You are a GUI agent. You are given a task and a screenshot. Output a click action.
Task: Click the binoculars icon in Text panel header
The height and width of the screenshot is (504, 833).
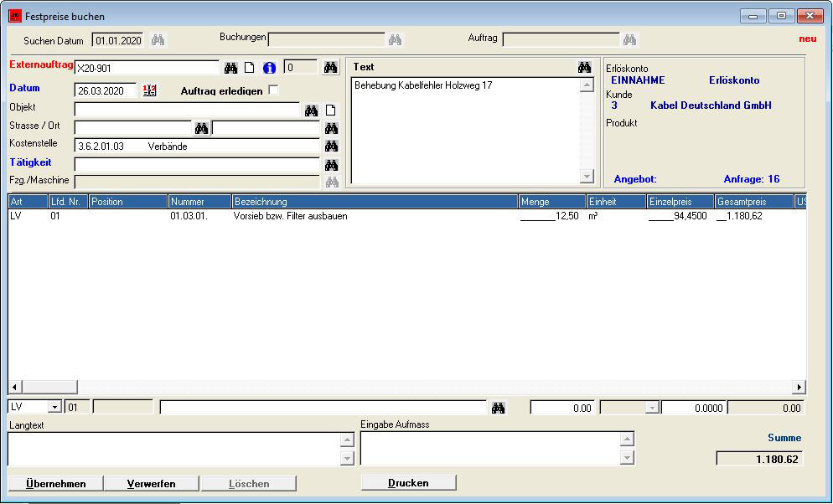(584, 67)
